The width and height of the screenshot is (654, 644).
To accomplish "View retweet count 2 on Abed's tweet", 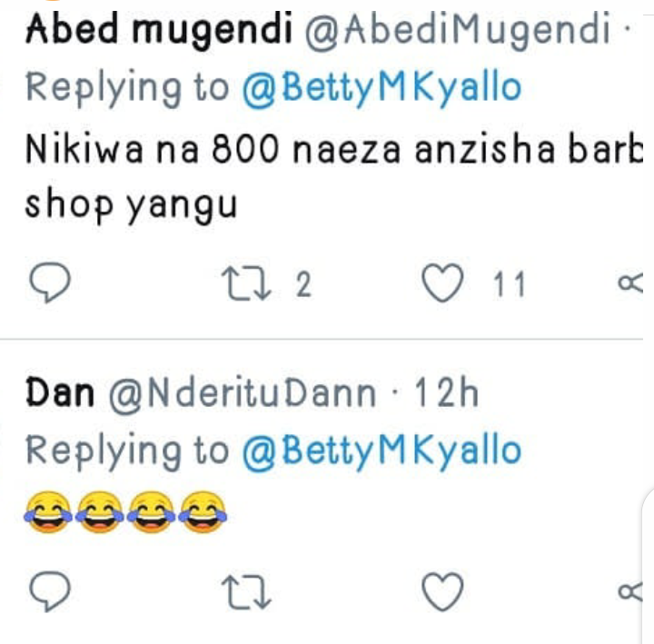I will point(303,284).
